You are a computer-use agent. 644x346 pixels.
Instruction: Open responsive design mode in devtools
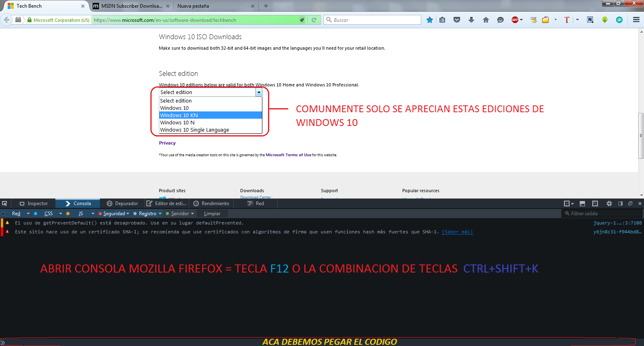pyautogui.click(x=567, y=203)
